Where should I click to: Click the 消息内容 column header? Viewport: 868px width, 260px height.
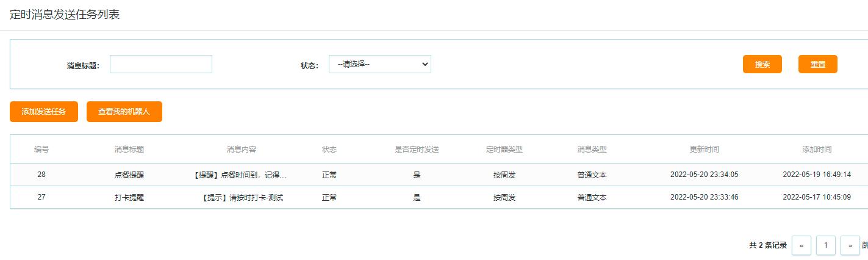[x=242, y=150]
